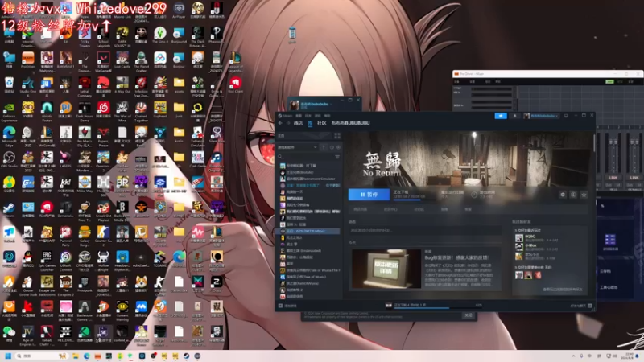Click the activity post input field
The height and width of the screenshot is (362, 644).
[425, 231]
